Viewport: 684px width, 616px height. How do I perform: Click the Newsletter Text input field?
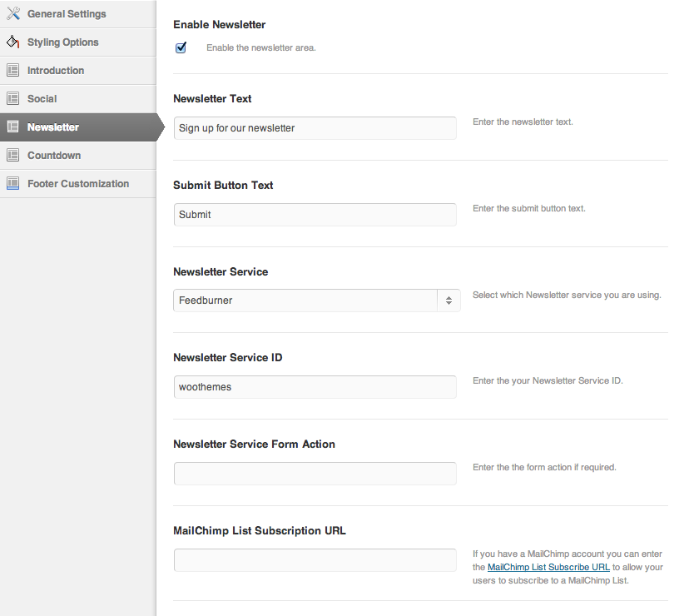[x=315, y=128]
